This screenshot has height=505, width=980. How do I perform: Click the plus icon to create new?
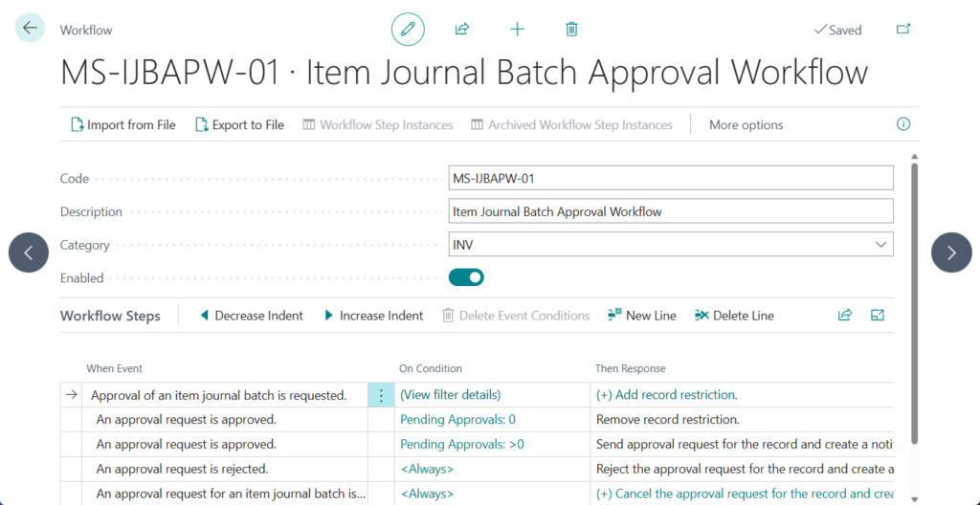click(x=517, y=30)
